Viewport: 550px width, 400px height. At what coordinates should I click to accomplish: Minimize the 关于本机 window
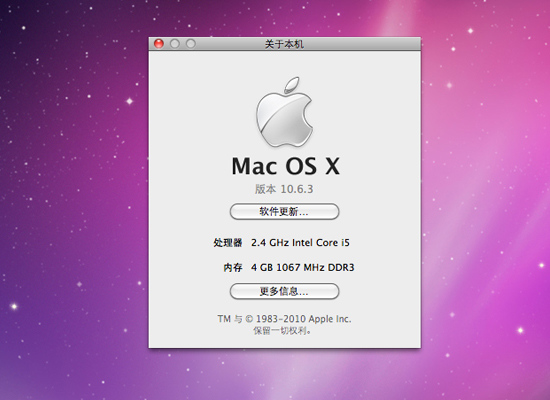175,44
